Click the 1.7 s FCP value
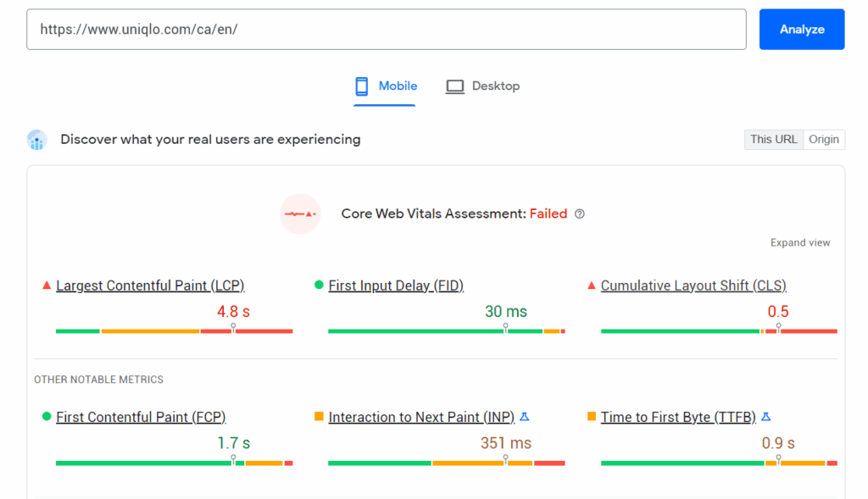The image size is (868, 499). (233, 444)
